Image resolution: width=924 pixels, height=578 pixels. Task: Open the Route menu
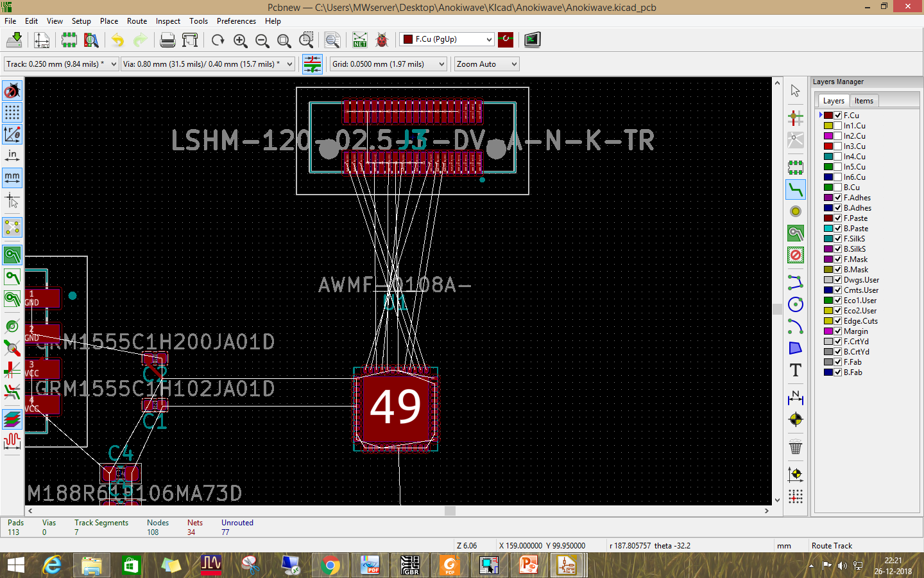tap(137, 21)
